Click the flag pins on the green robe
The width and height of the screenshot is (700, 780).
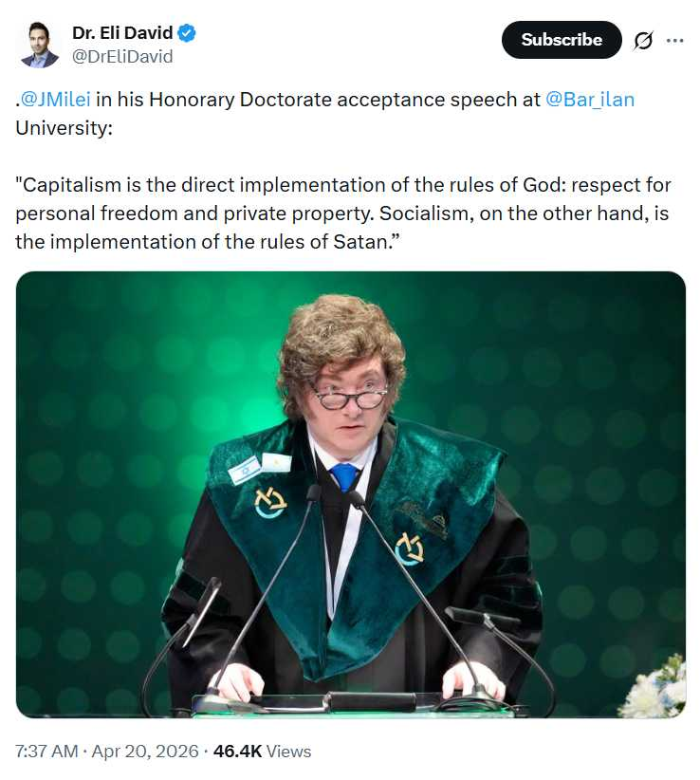click(260, 467)
